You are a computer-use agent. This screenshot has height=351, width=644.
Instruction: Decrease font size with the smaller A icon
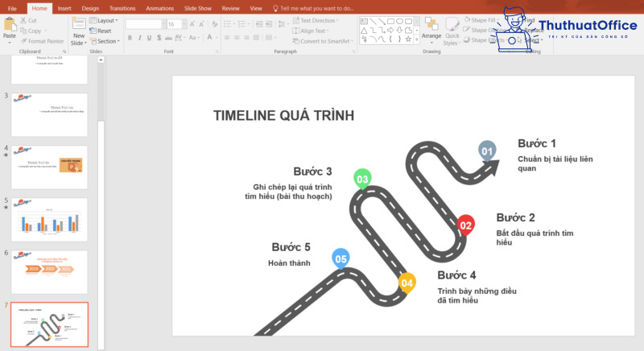pyautogui.click(x=201, y=24)
